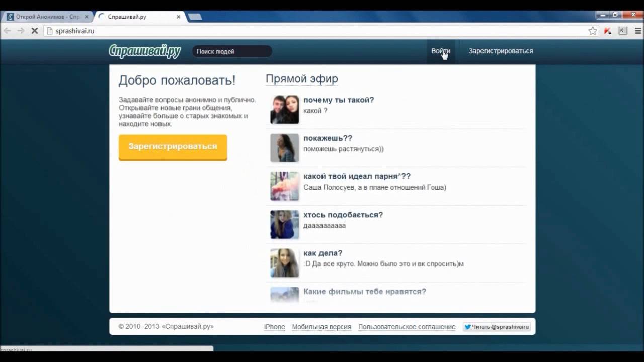Open avatar next to "как дела?"
This screenshot has width=644, height=362.
(284, 262)
